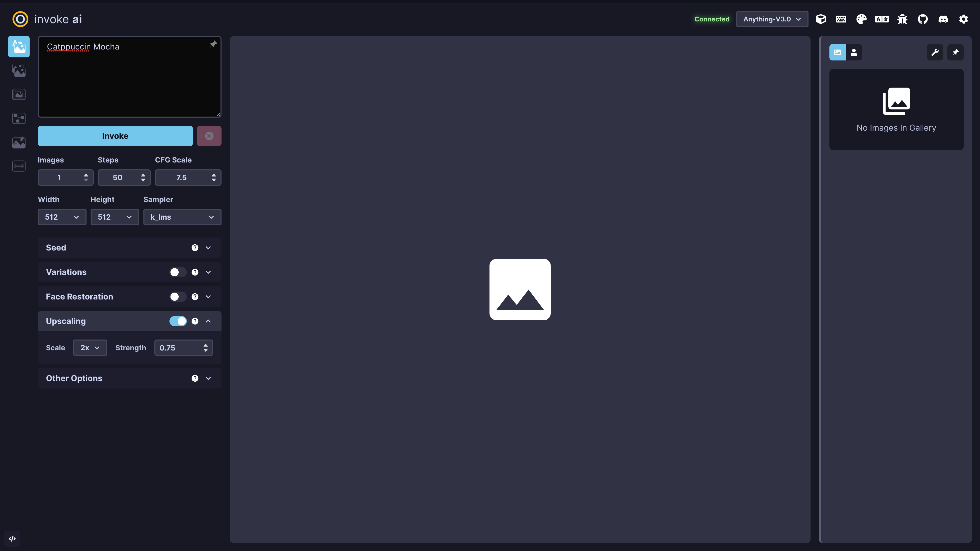
Task: Disable the Upscaling toggle
Action: 178,321
